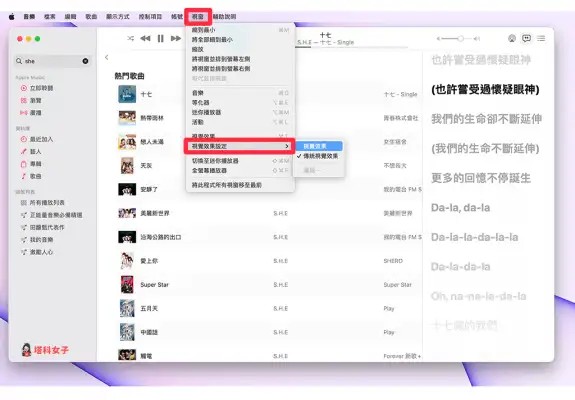575x400 pixels.
Task: Open the 音樂 (Music) app menu
Action: point(29,17)
